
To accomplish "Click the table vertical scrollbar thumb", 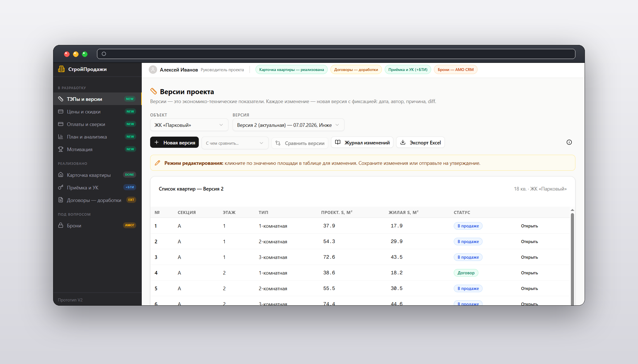I will point(572,259).
